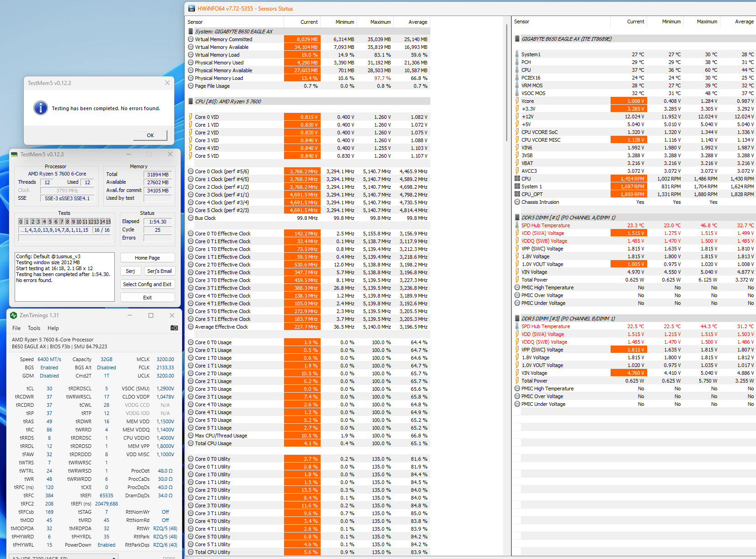Click the Page File Usage sensor icon
This screenshot has width=756, height=559.
[x=191, y=86]
